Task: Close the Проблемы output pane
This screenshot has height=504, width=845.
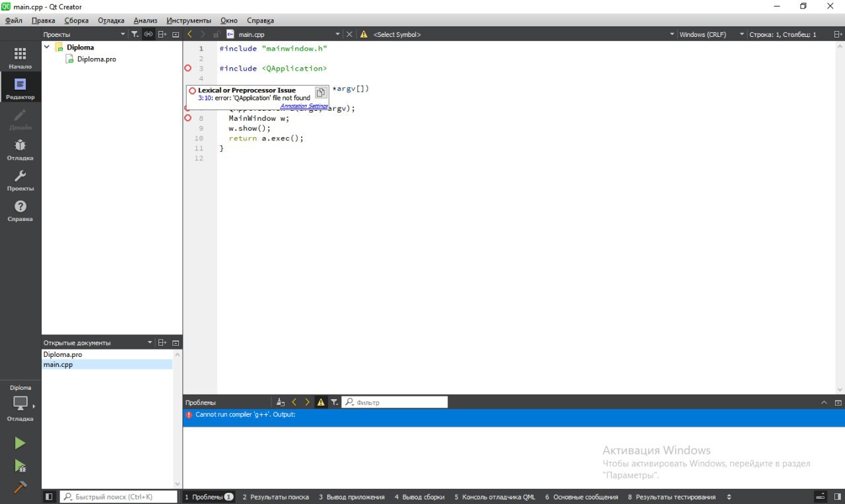Action: [838, 402]
